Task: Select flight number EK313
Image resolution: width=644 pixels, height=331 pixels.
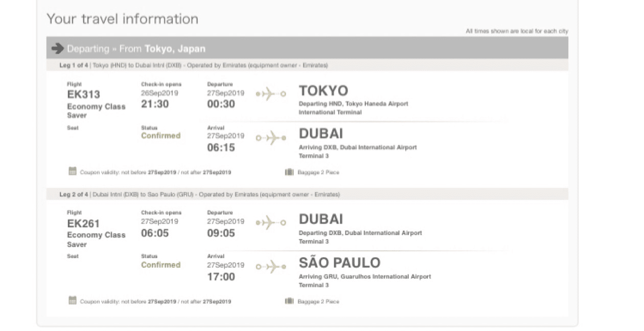Action: coord(83,94)
